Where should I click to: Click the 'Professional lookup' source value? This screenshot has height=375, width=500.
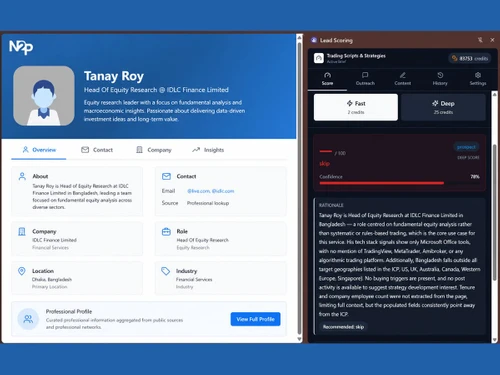[x=208, y=203]
